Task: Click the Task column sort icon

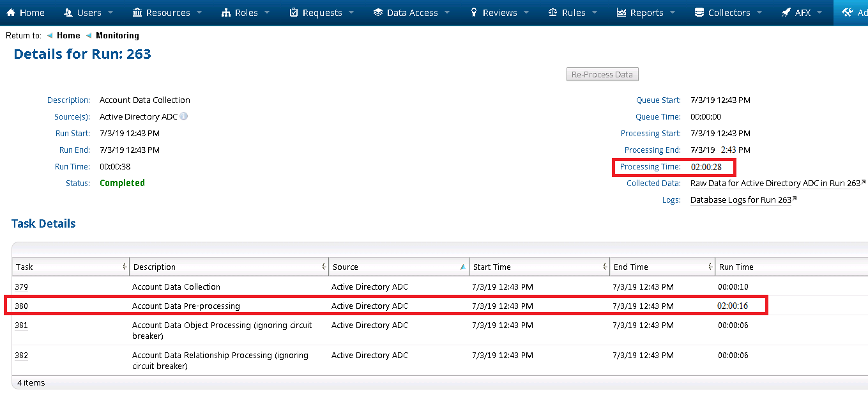Action: [124, 267]
